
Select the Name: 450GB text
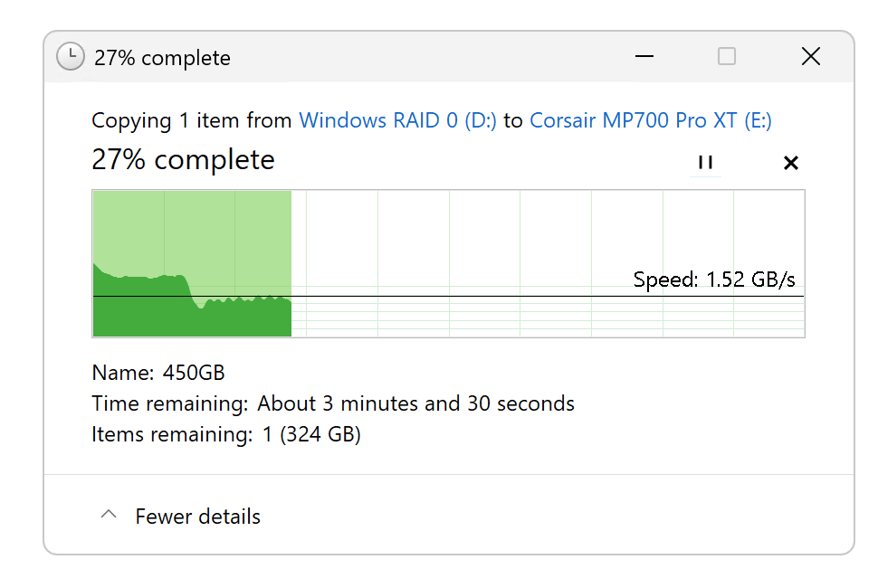click(x=158, y=372)
